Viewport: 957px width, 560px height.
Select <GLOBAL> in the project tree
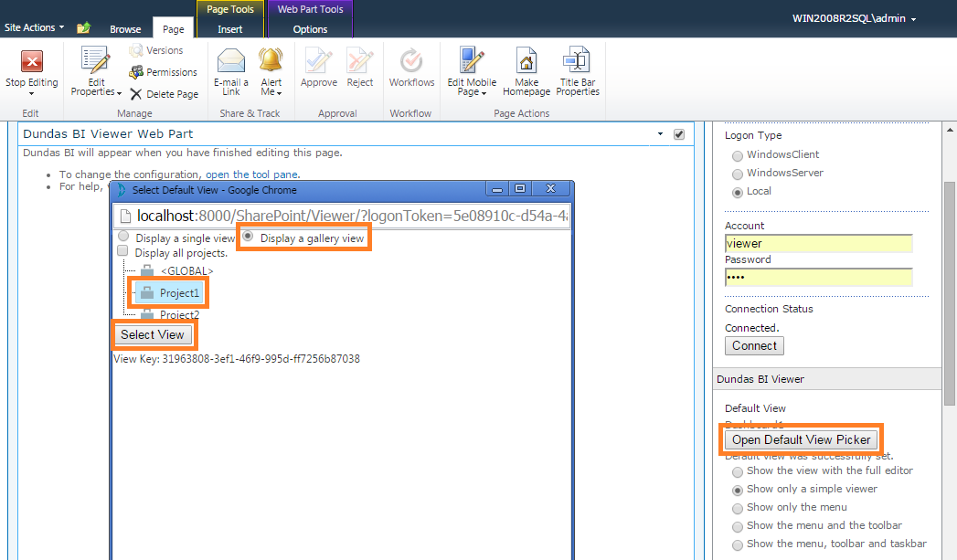point(186,270)
